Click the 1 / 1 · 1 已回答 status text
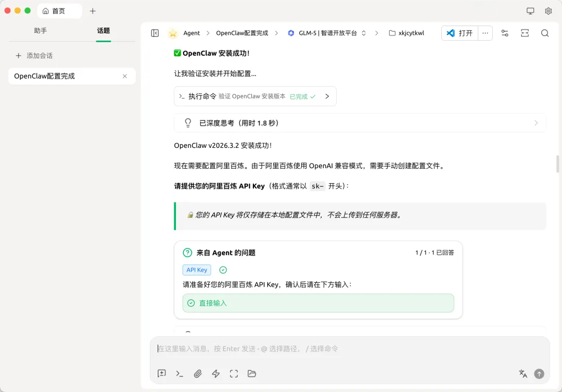This screenshot has width=562, height=392. (435, 252)
